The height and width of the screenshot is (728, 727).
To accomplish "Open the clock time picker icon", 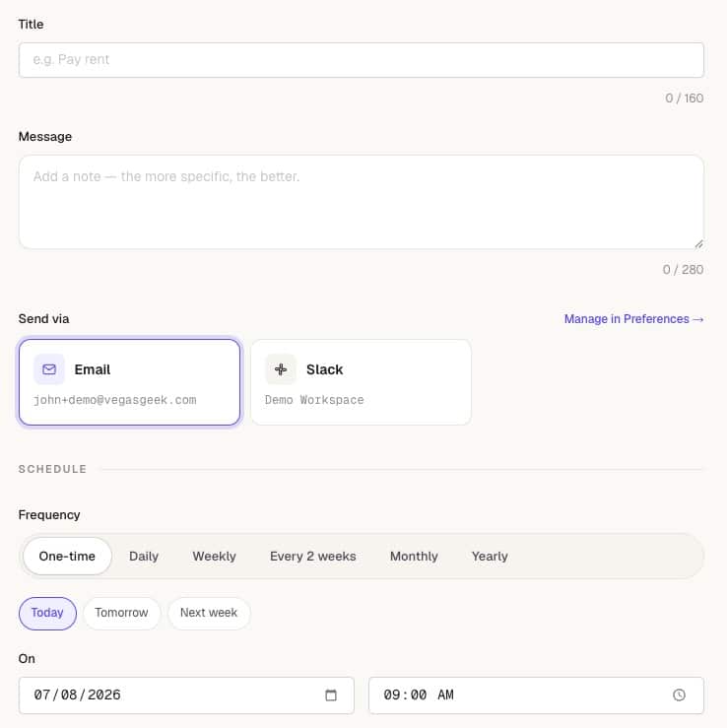I will [x=679, y=695].
